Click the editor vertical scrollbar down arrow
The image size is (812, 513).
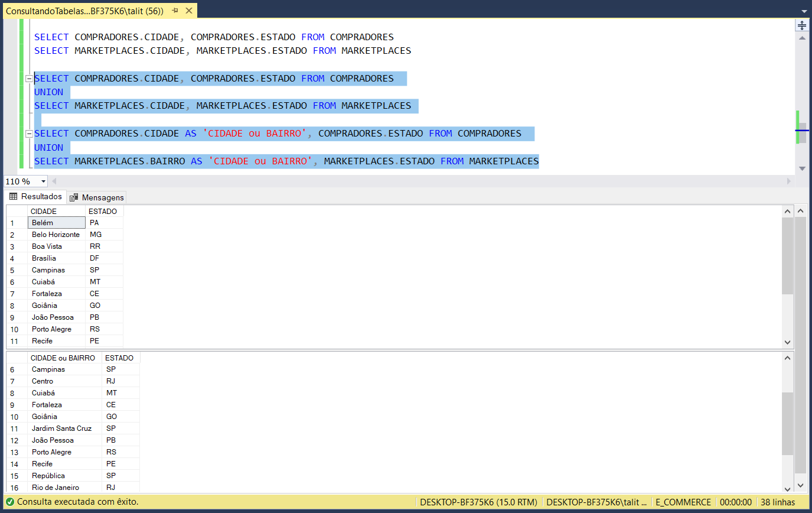click(802, 169)
